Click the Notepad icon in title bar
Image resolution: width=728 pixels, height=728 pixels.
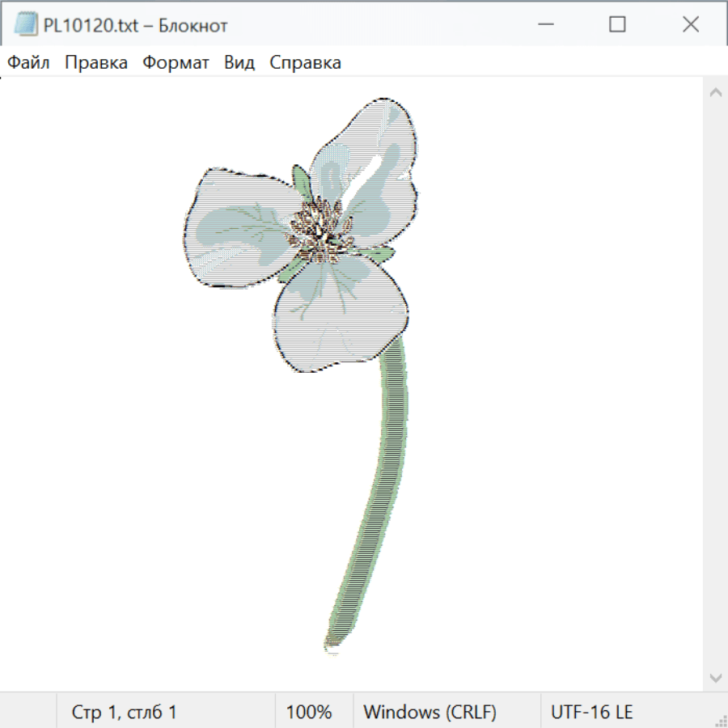pyautogui.click(x=27, y=25)
